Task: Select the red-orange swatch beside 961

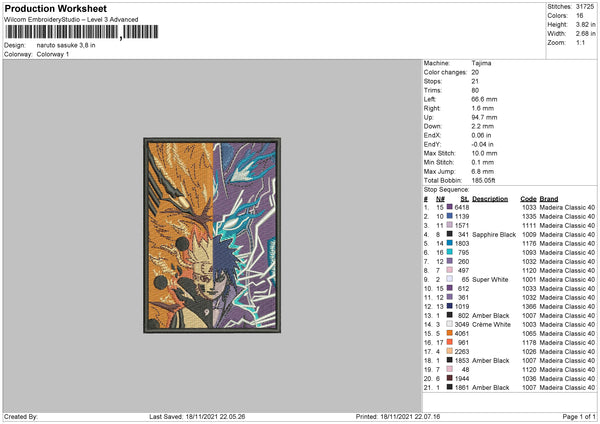Action: (x=450, y=342)
